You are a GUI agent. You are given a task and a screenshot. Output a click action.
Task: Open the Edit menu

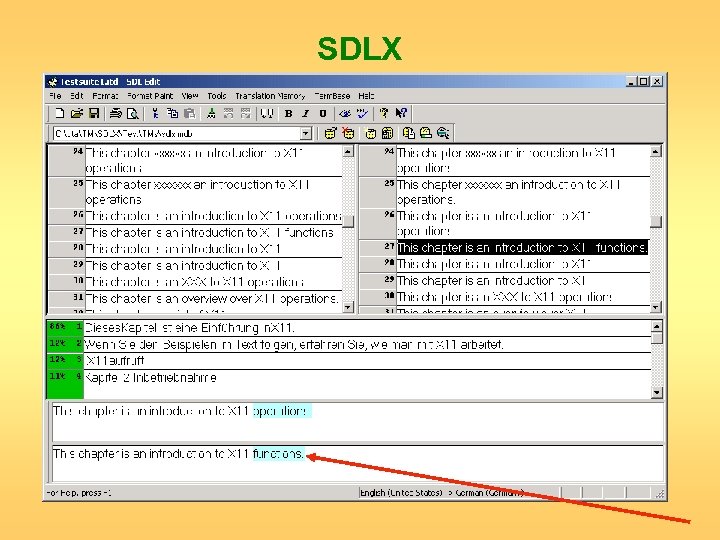tap(77, 96)
